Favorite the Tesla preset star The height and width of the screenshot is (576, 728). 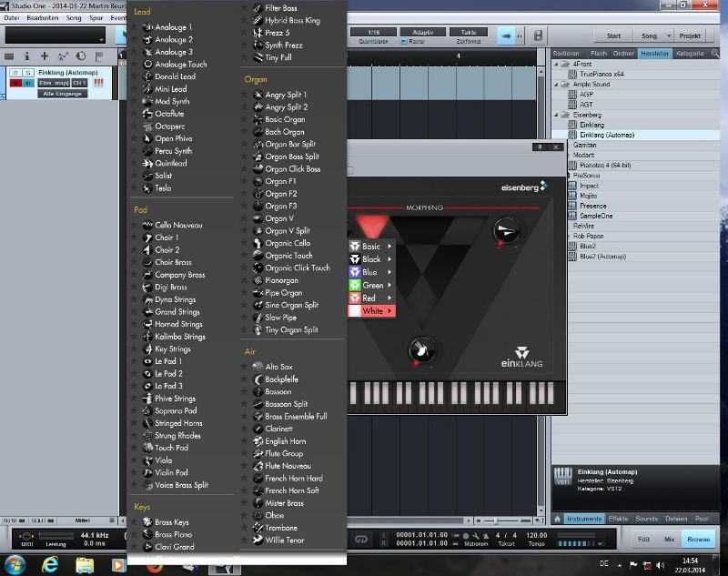[x=134, y=188]
